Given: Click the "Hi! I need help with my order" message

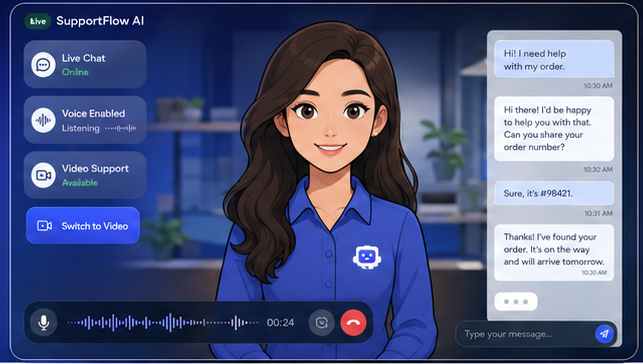Looking at the screenshot, I should tap(554, 59).
